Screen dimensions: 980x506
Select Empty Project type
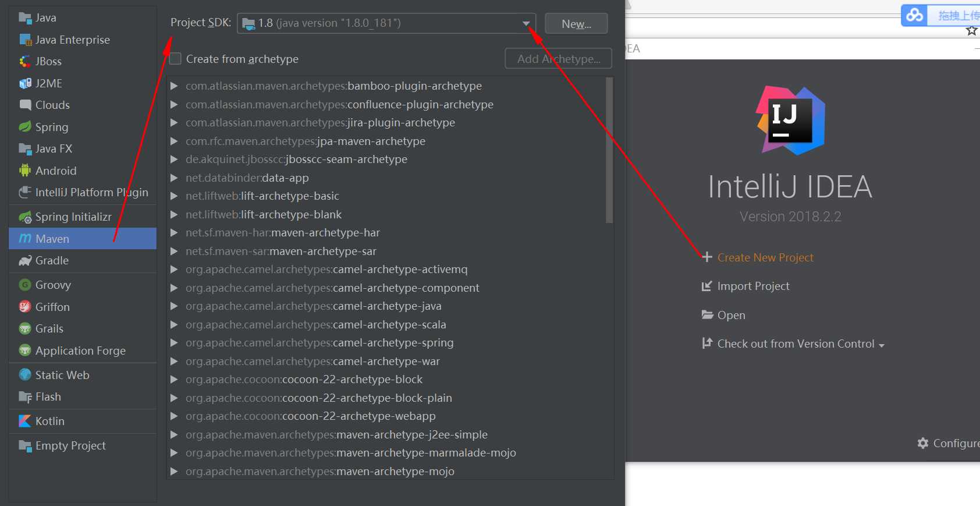click(83, 446)
